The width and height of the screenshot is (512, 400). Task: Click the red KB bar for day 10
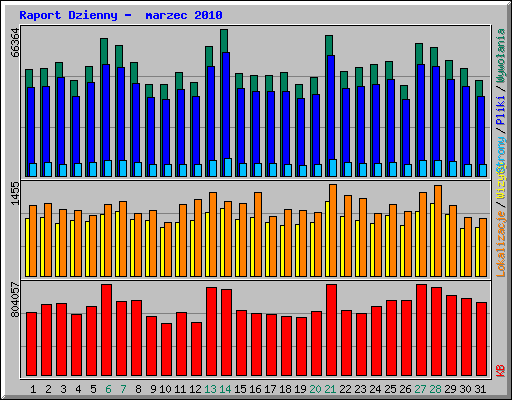[166, 349]
